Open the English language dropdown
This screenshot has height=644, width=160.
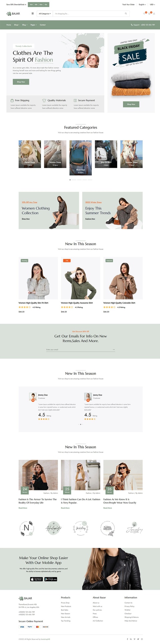point(142,5)
